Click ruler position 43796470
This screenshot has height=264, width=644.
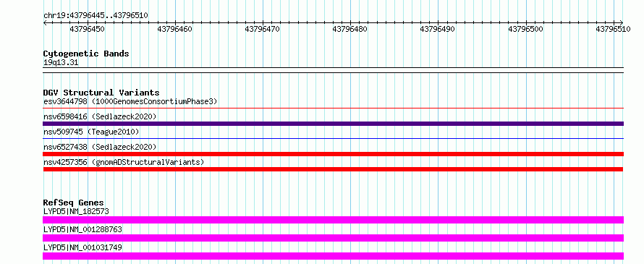[263, 29]
